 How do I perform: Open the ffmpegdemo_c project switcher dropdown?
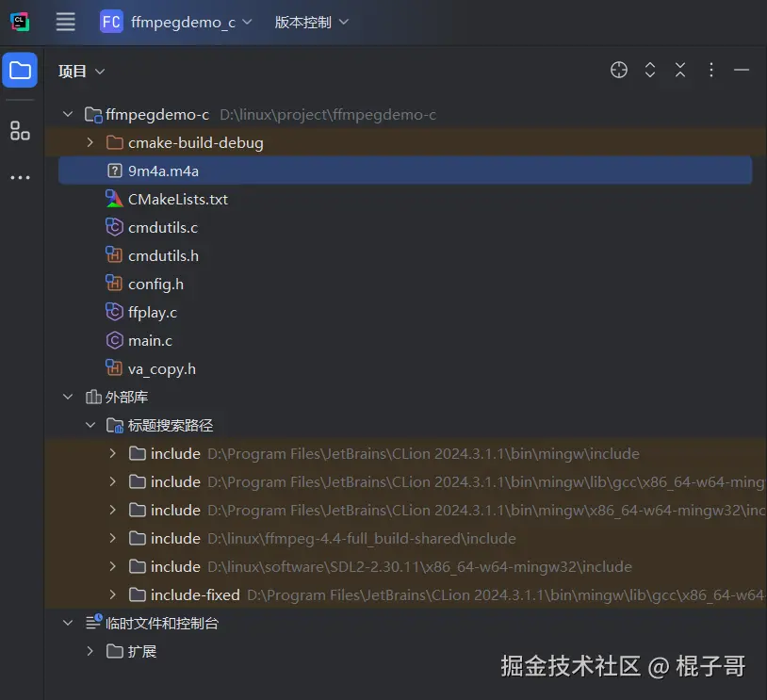click(x=191, y=22)
